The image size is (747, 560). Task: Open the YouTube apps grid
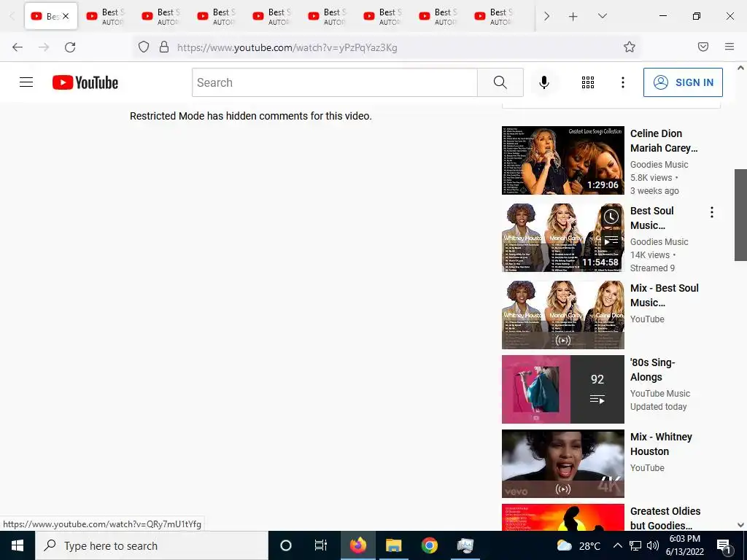588,82
